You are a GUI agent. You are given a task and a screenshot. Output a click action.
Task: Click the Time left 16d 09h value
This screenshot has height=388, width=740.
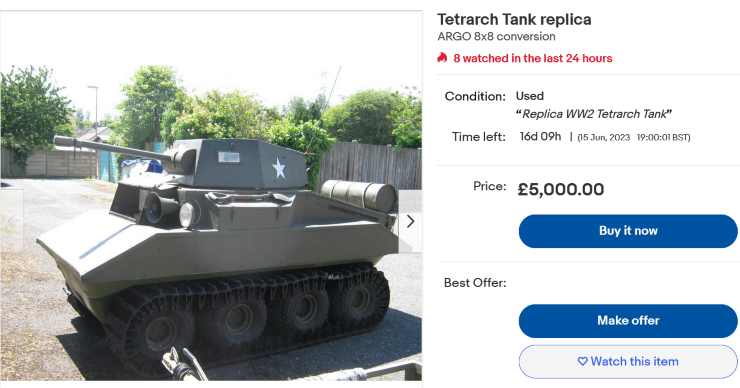point(540,136)
